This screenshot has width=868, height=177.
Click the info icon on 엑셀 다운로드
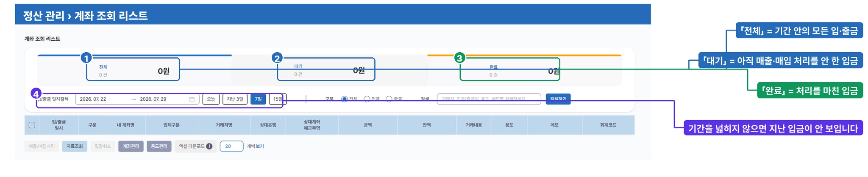point(209,146)
